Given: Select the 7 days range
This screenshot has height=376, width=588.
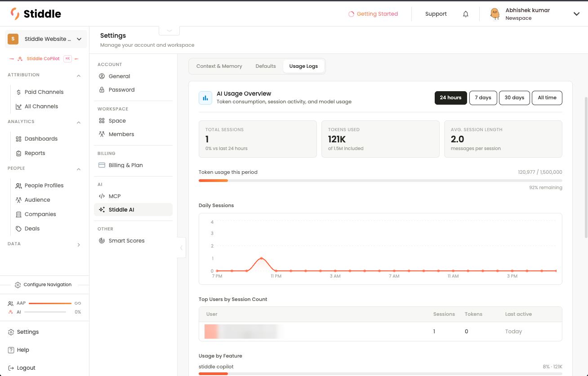Looking at the screenshot, I should click(483, 98).
